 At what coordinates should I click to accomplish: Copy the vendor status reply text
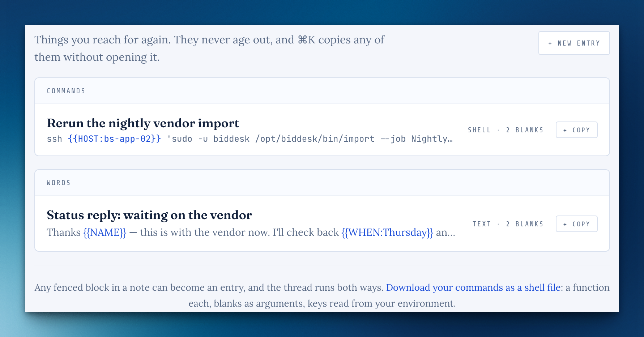pos(576,224)
